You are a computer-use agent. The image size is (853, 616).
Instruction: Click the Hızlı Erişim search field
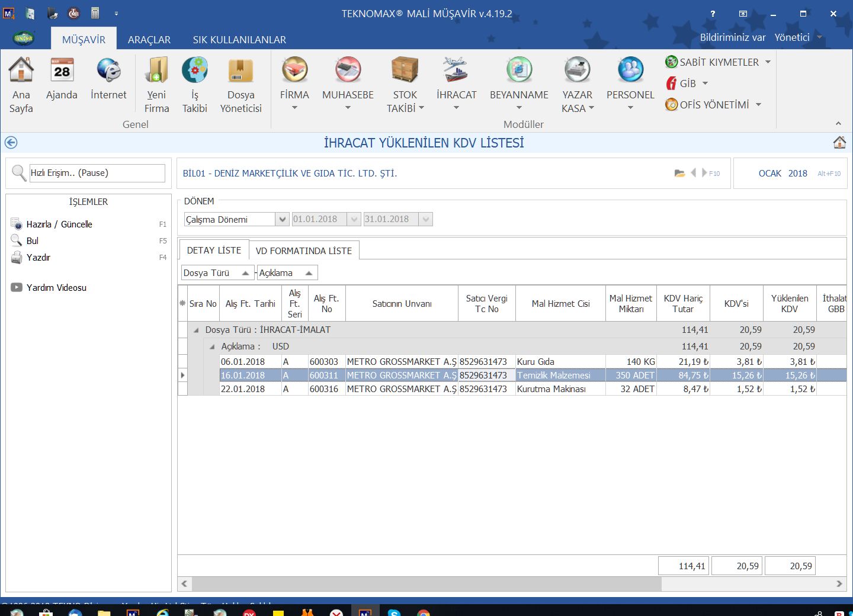click(97, 173)
